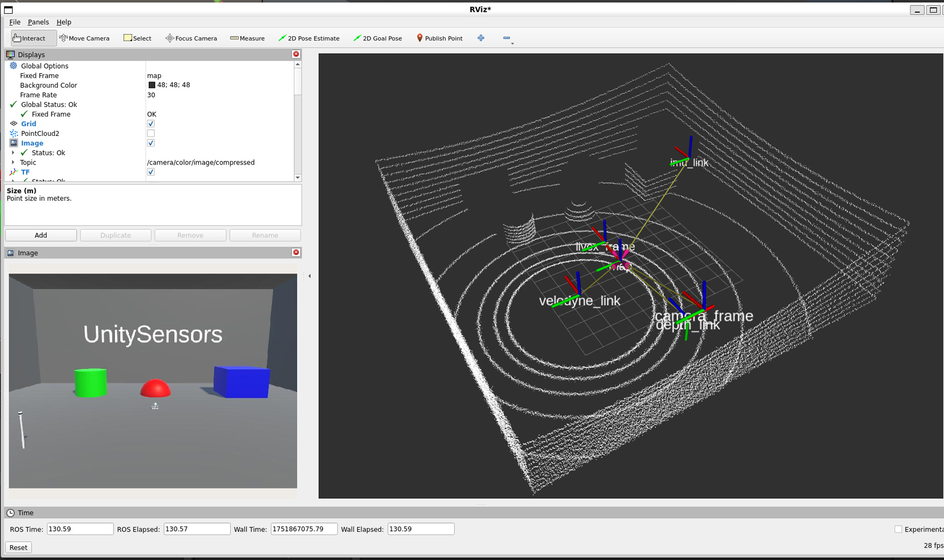Collapse the left side panels with arrow
Viewport: 944px width, 560px height.
pyautogui.click(x=310, y=276)
